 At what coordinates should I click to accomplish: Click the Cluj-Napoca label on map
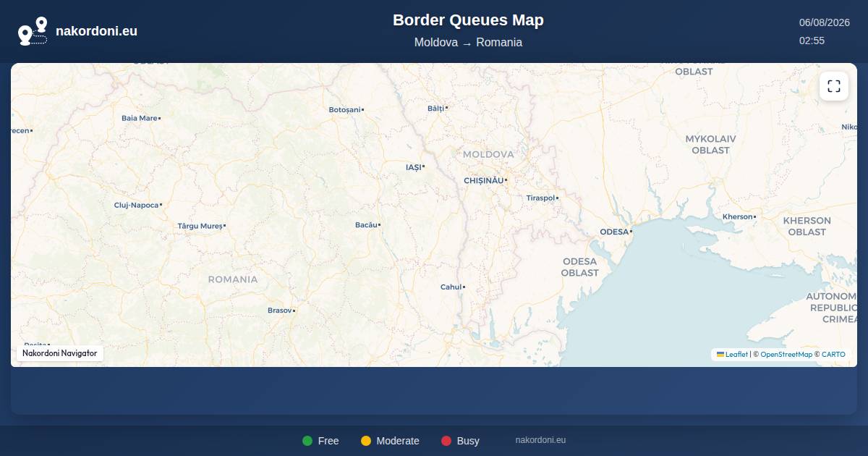136,206
